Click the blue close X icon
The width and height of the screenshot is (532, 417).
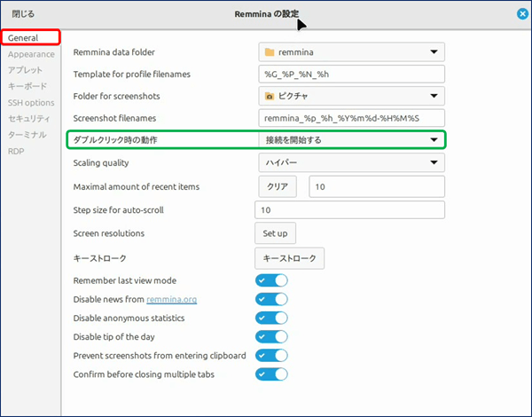coord(522,14)
